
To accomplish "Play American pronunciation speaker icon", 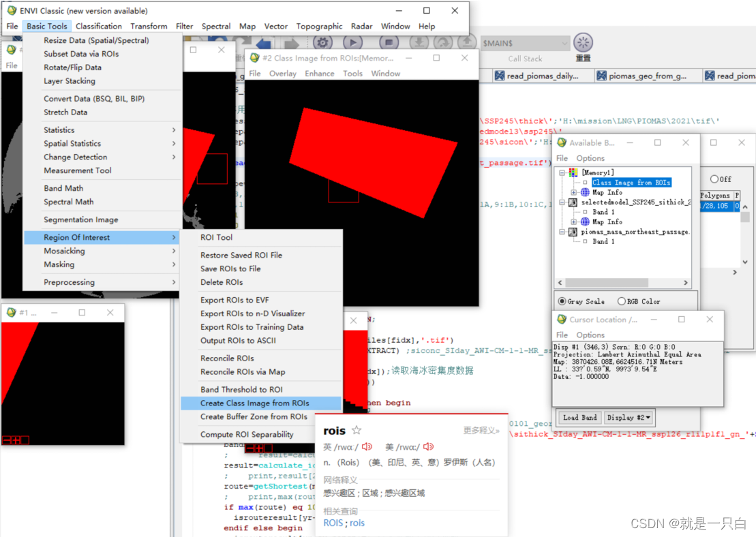I will [x=428, y=447].
